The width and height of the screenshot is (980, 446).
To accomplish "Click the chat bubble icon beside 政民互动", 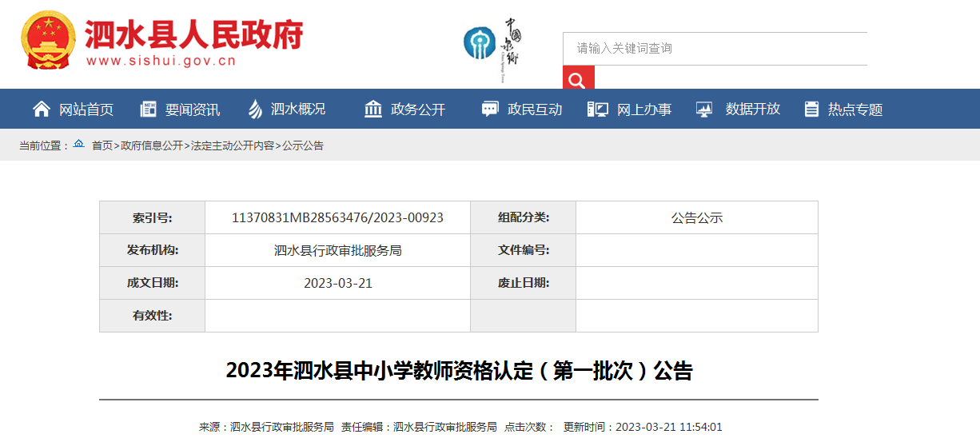I will (490, 110).
